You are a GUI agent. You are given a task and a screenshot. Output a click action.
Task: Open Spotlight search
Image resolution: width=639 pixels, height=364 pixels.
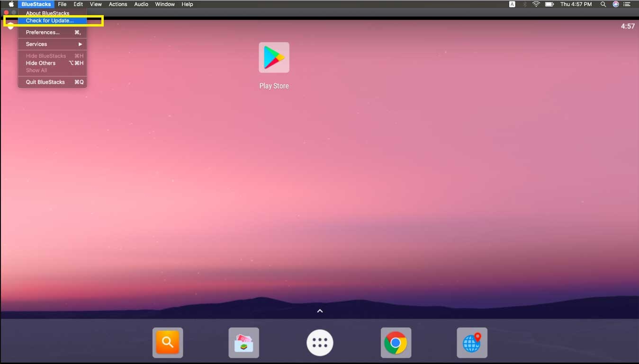coord(603,4)
